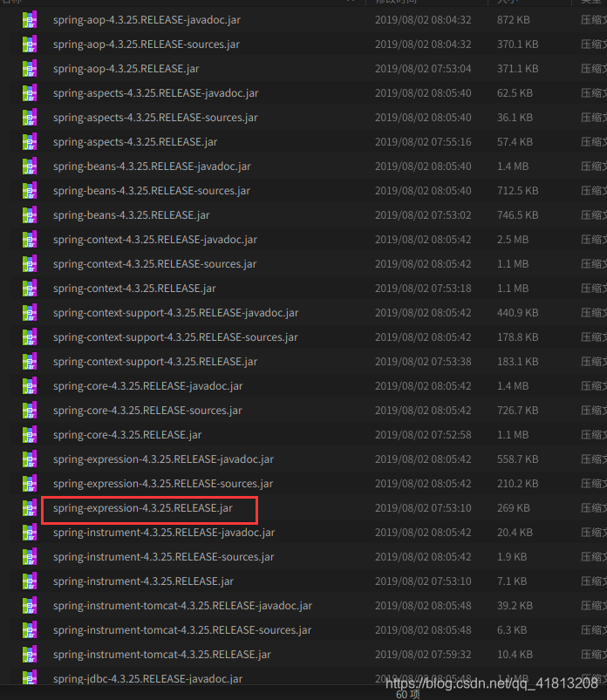
Task: Select file name spring-aspects-4.3.25.RELEASE-sources.jar
Action: pos(155,118)
